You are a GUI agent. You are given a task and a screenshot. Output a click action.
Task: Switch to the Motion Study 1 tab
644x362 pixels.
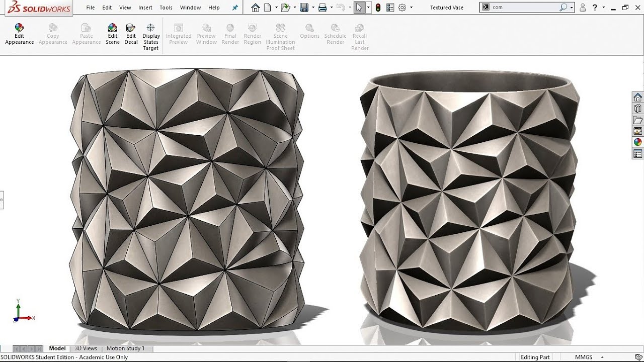(x=125, y=348)
